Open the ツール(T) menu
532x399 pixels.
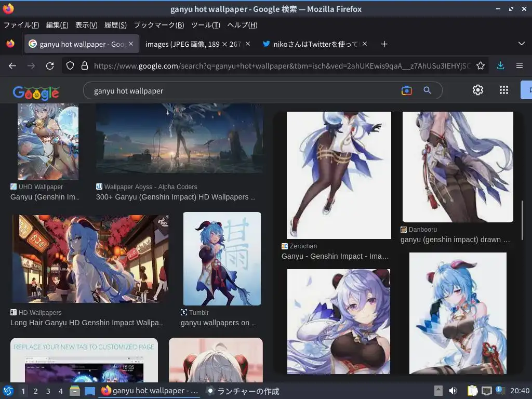click(x=206, y=25)
